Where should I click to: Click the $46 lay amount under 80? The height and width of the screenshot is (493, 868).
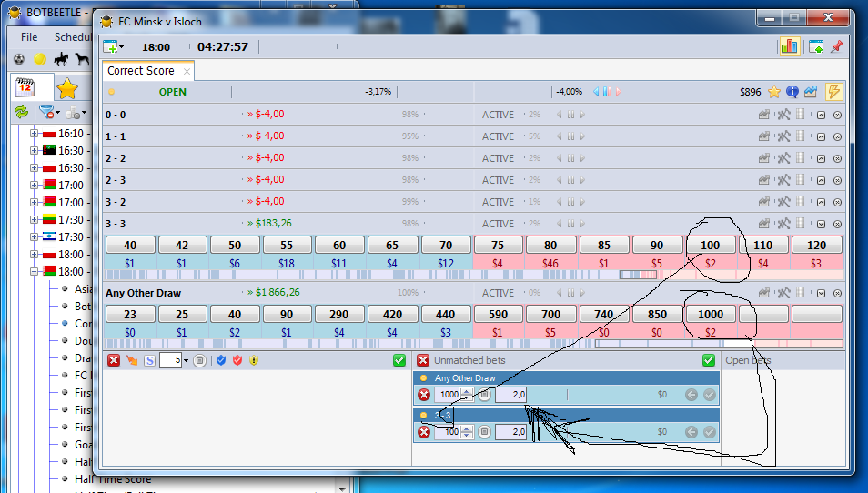point(550,264)
